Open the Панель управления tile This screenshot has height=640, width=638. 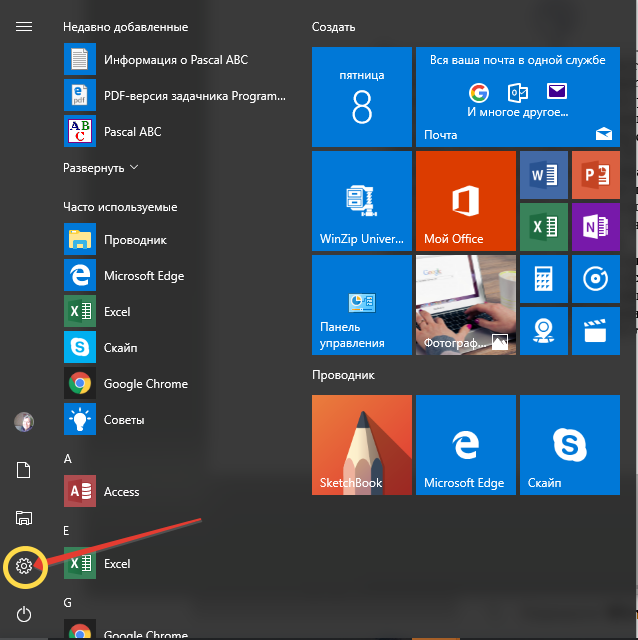(362, 305)
